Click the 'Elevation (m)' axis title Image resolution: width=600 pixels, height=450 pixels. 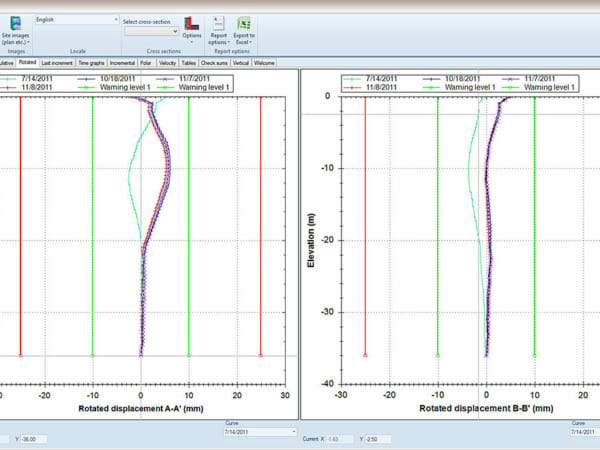tap(311, 240)
